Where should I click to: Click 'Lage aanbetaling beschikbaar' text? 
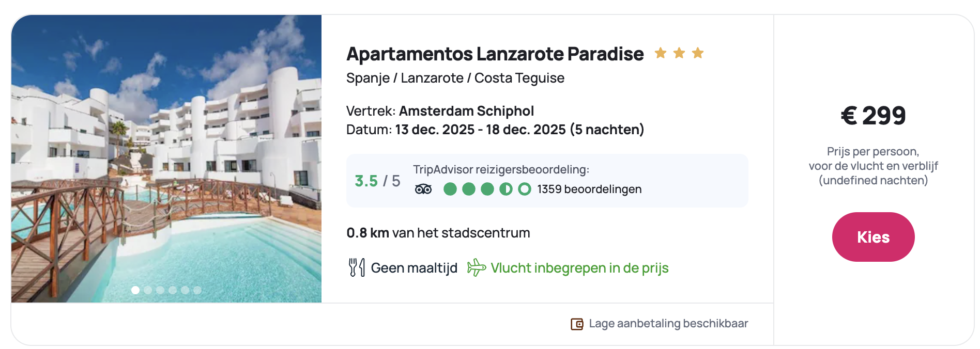click(668, 324)
